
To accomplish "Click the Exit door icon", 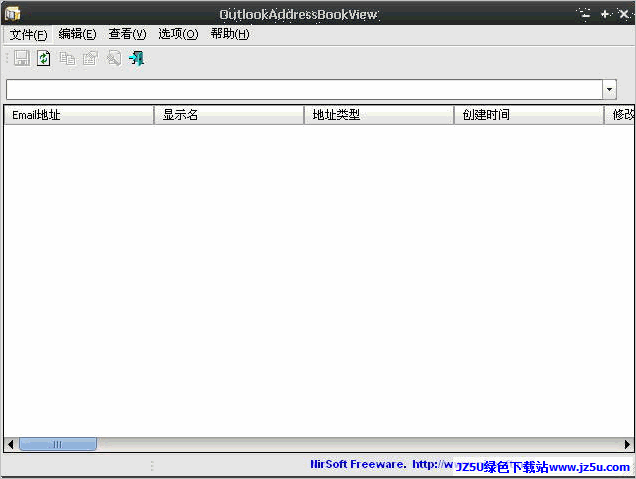I will point(137,58).
